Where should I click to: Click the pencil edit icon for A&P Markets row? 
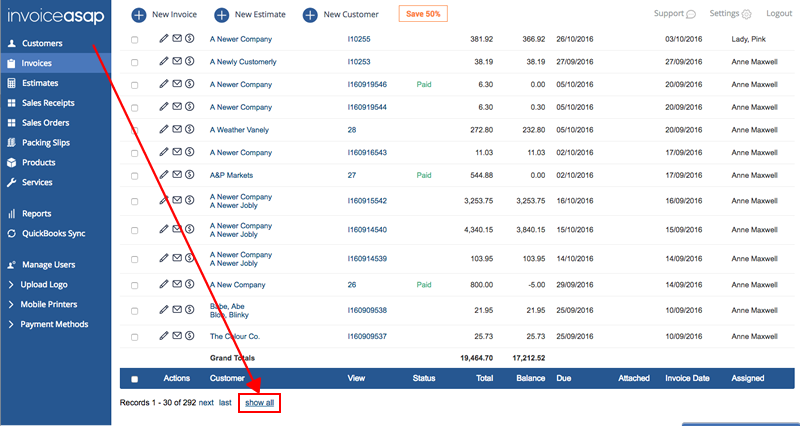click(x=164, y=174)
